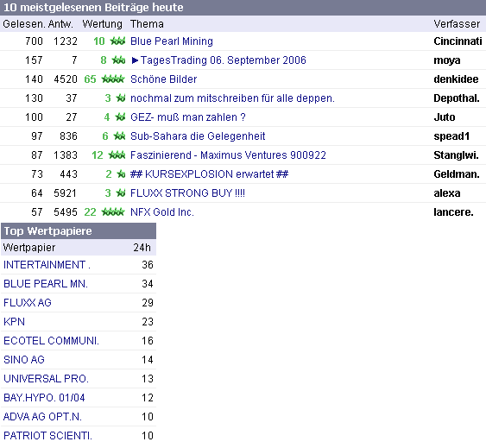Open the NFX Gold Inc. thread

tap(162, 211)
